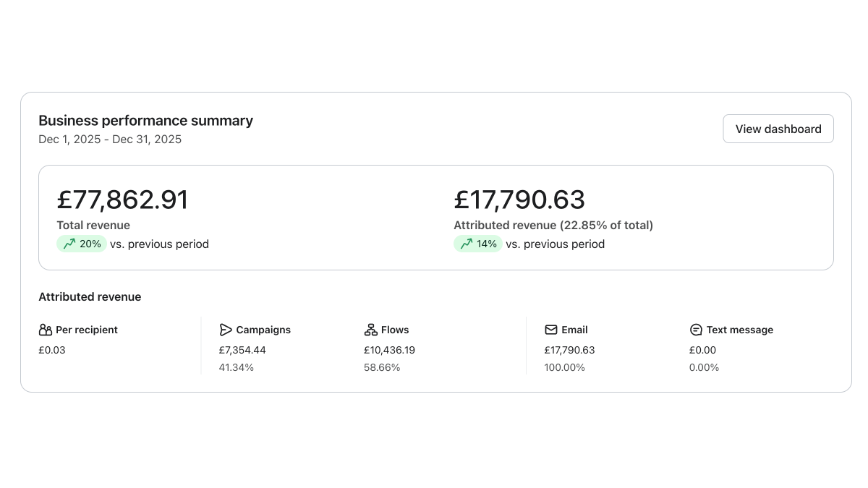Click the Text message speech bubble icon

696,330
